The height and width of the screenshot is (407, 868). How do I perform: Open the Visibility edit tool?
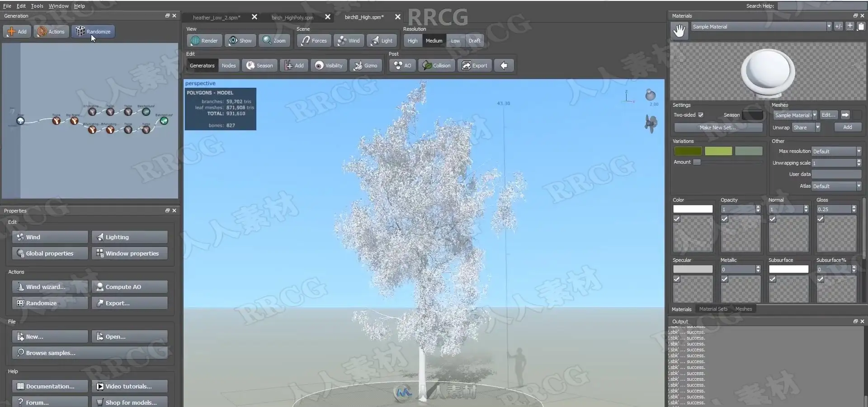tap(329, 66)
